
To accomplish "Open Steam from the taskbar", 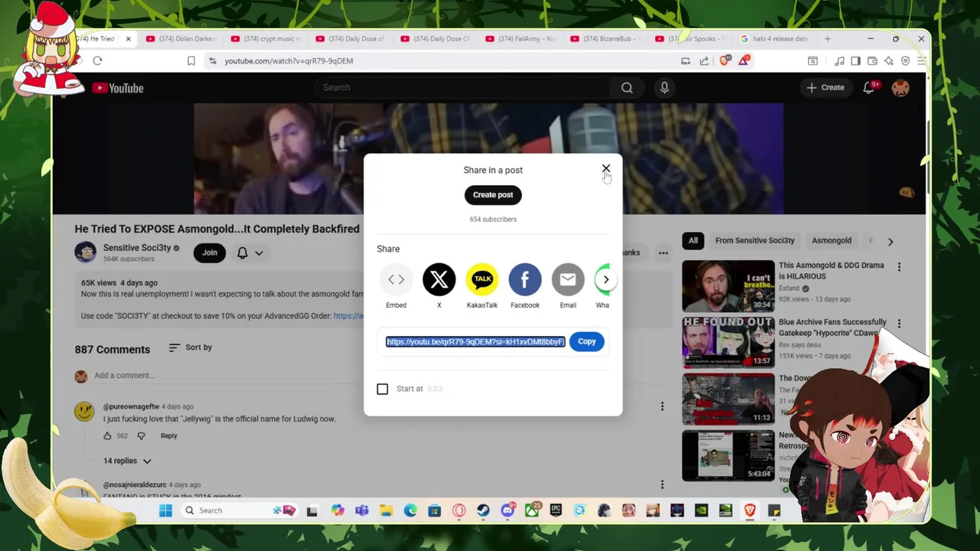I will coord(483,510).
